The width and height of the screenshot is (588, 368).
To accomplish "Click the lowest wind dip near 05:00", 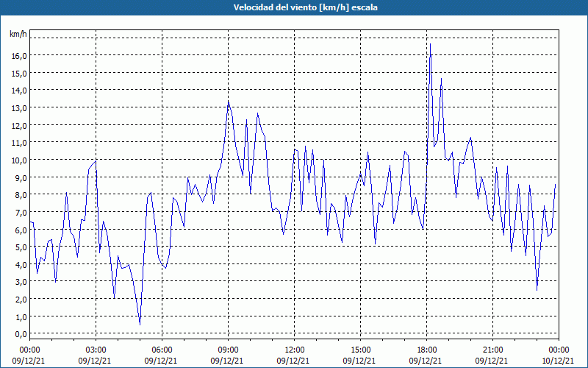I will coord(140,325).
